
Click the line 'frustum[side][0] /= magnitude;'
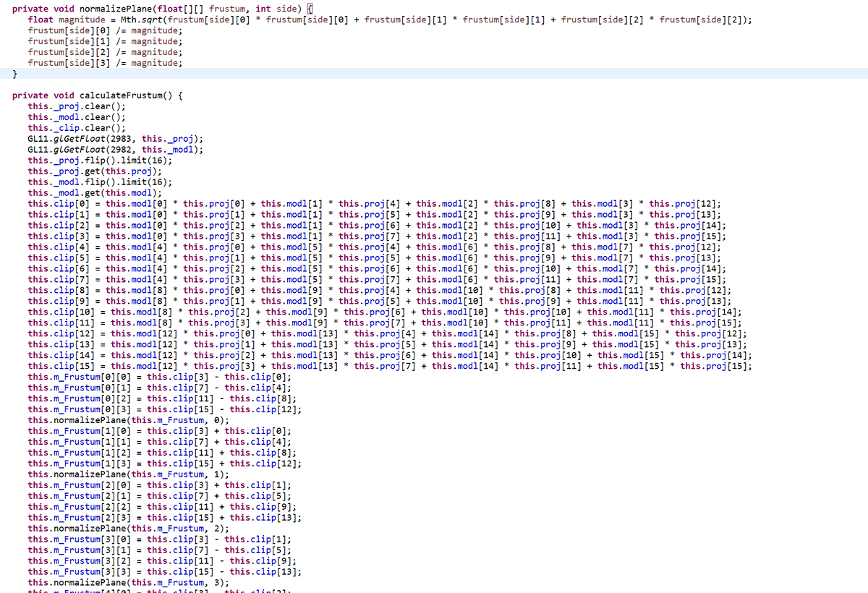pos(105,30)
